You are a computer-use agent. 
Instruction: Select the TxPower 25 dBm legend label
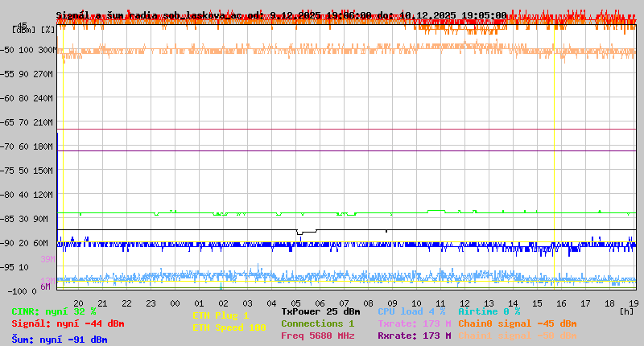320,311
